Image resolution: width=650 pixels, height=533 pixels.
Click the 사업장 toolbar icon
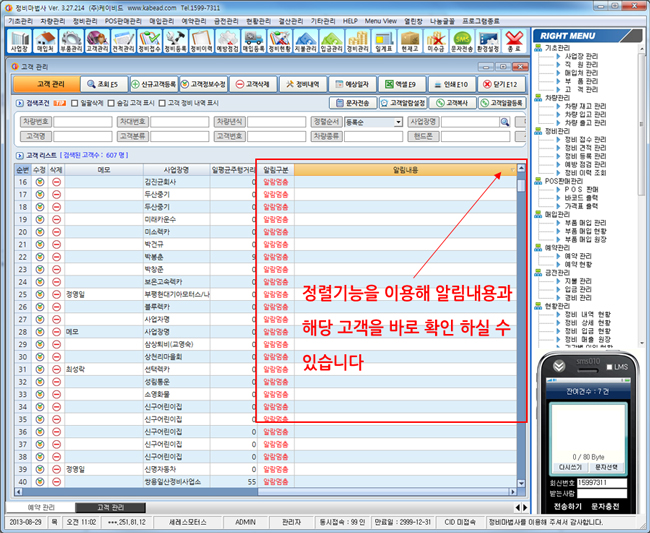click(x=18, y=40)
